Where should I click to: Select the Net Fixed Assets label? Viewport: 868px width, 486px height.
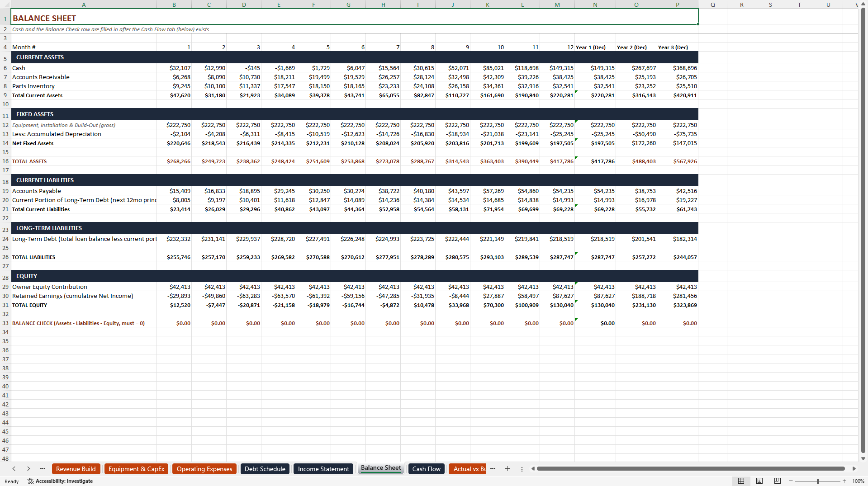click(84, 143)
